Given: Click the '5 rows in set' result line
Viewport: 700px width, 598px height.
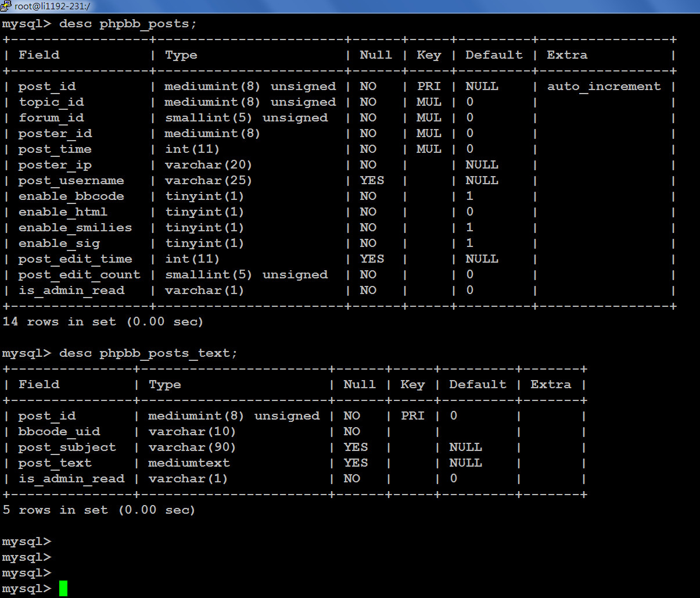Looking at the screenshot, I should tap(99, 510).
